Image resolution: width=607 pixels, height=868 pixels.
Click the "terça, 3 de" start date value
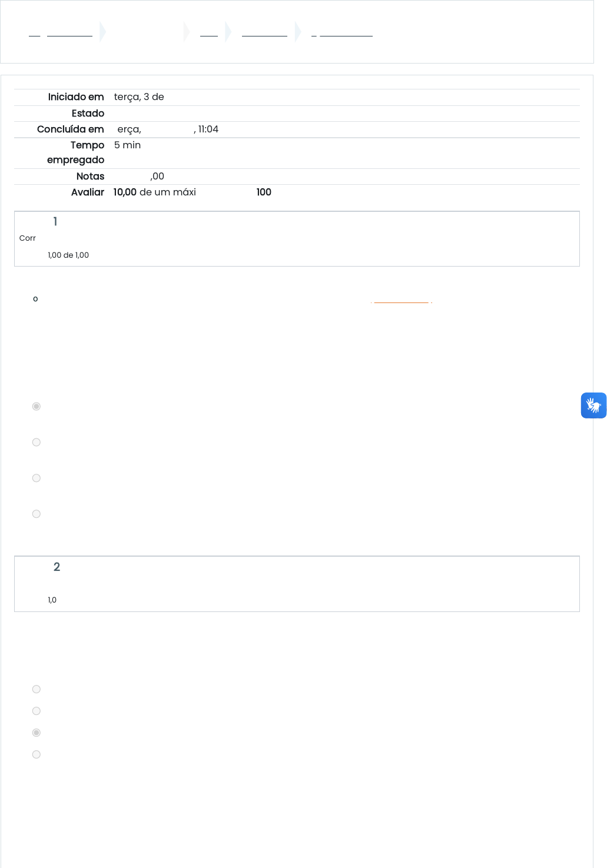coord(139,97)
